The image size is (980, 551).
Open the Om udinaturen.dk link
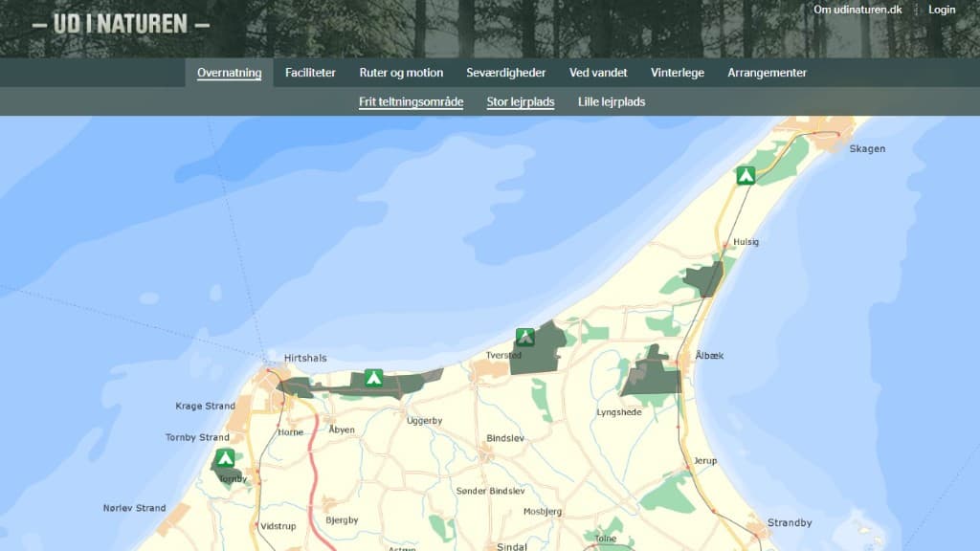coord(857,10)
